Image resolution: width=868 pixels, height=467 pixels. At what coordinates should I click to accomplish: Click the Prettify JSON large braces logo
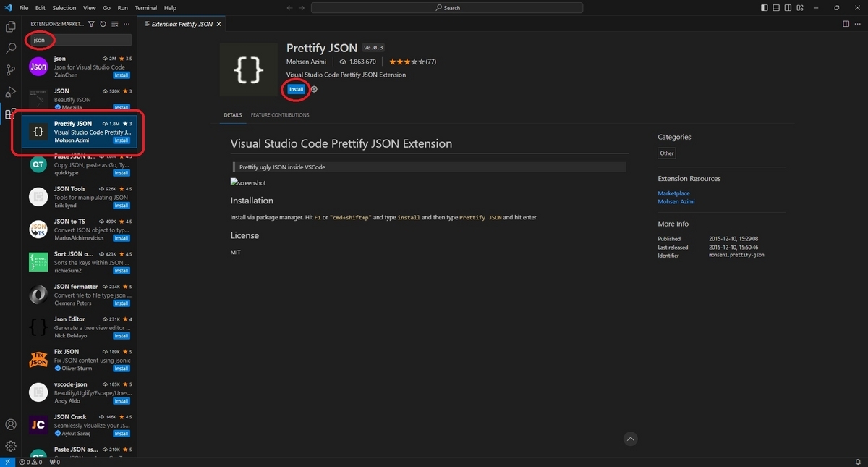249,70
